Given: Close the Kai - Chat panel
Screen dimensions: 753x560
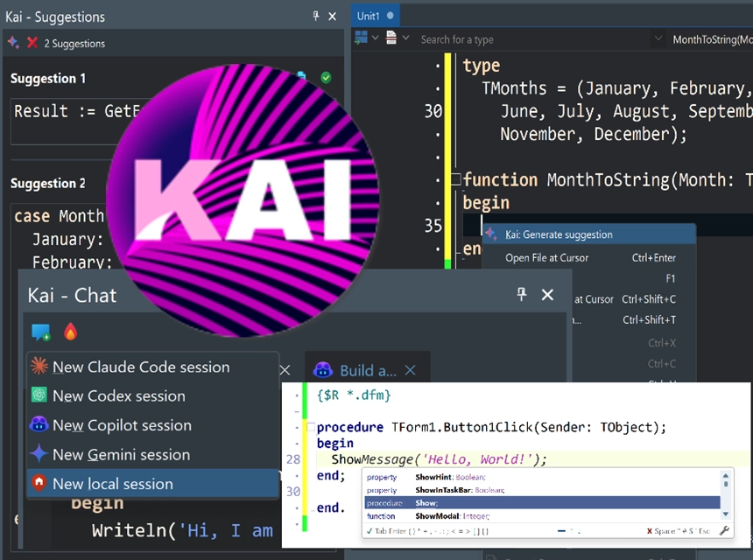Looking at the screenshot, I should (x=547, y=295).
